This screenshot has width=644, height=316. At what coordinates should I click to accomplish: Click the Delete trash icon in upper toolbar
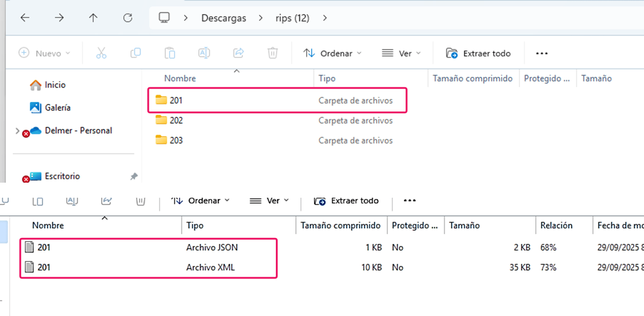[273, 53]
